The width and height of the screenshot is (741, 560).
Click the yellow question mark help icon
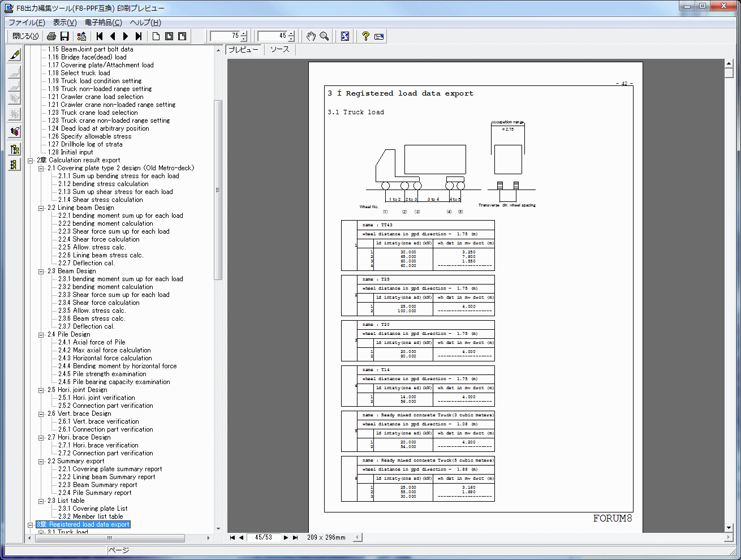365,36
